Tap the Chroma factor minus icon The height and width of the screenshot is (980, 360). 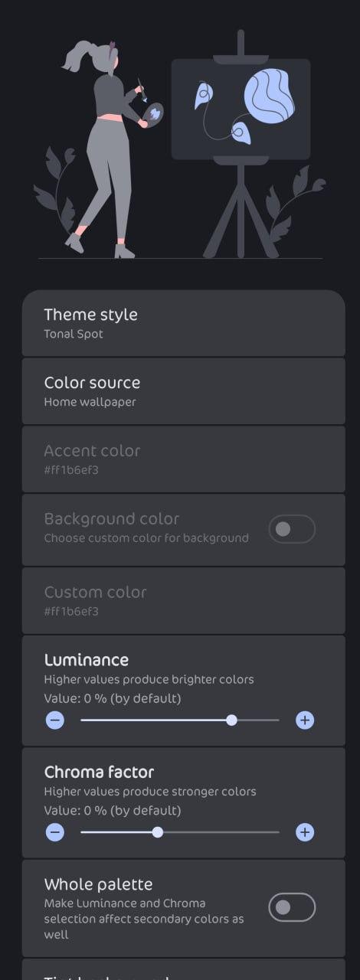point(55,832)
